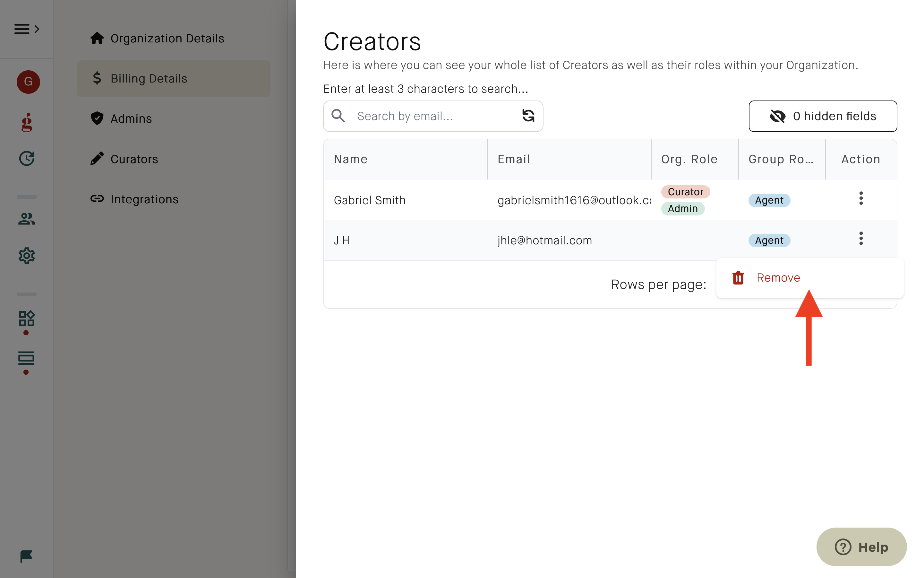Select the Gabriel Smith name cell
Viewport: 924px width, 578px height.
click(x=405, y=200)
